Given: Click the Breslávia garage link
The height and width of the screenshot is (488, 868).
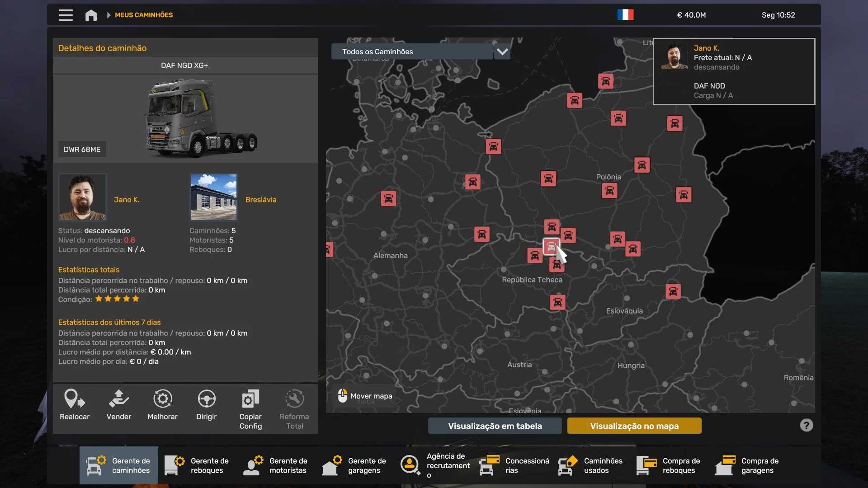Looking at the screenshot, I should click(260, 199).
